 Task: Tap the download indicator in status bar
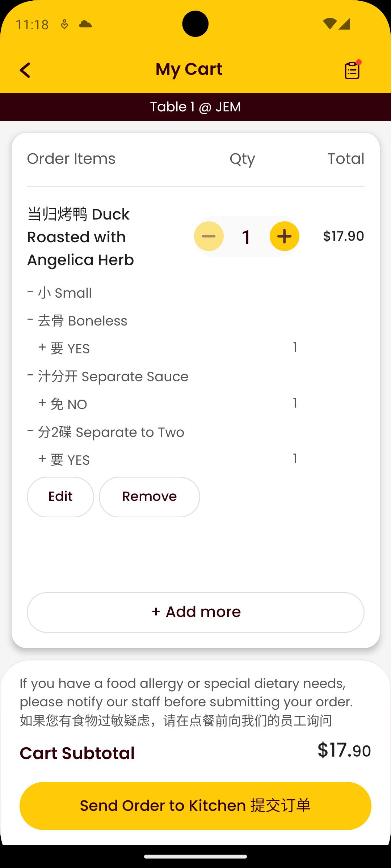64,24
